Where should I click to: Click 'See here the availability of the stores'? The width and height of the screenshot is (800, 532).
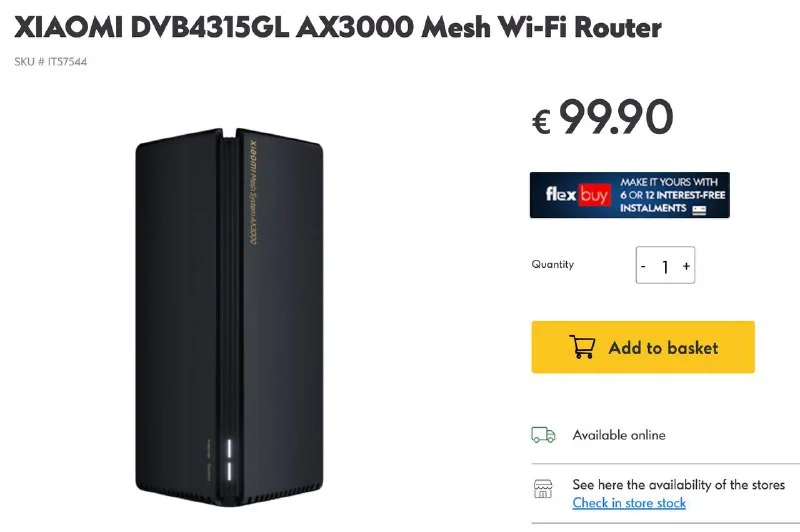678,485
